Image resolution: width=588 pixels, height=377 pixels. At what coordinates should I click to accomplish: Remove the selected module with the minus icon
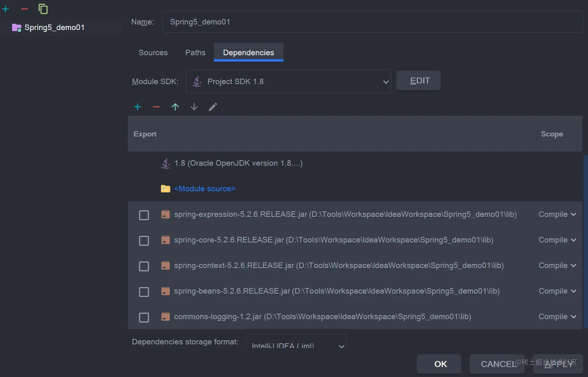point(24,9)
